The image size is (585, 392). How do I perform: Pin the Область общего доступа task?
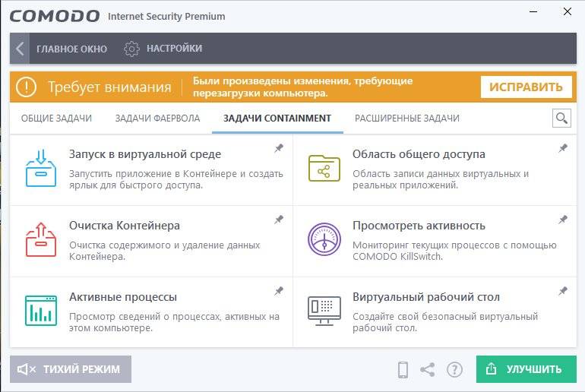(563, 148)
